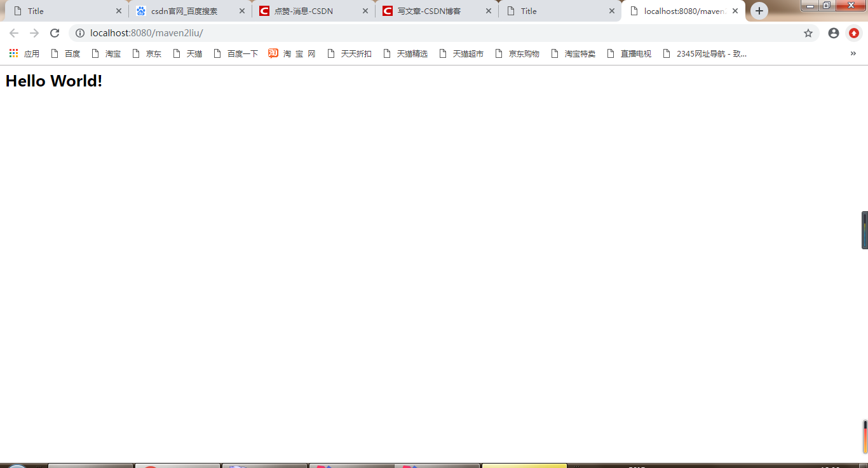This screenshot has width=868, height=468.
Task: Go forward to next page
Action: tap(34, 33)
